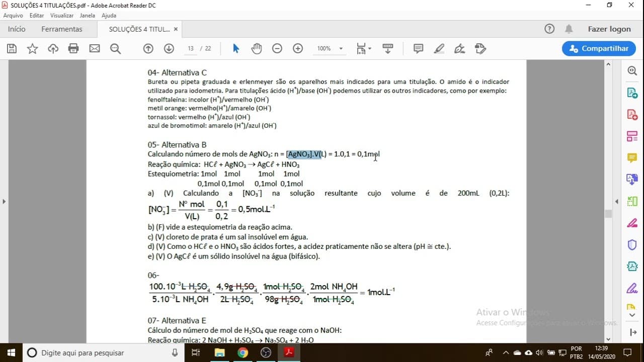Zoom in using the plus circle
The height and width of the screenshot is (362, 644).
pos(298,49)
